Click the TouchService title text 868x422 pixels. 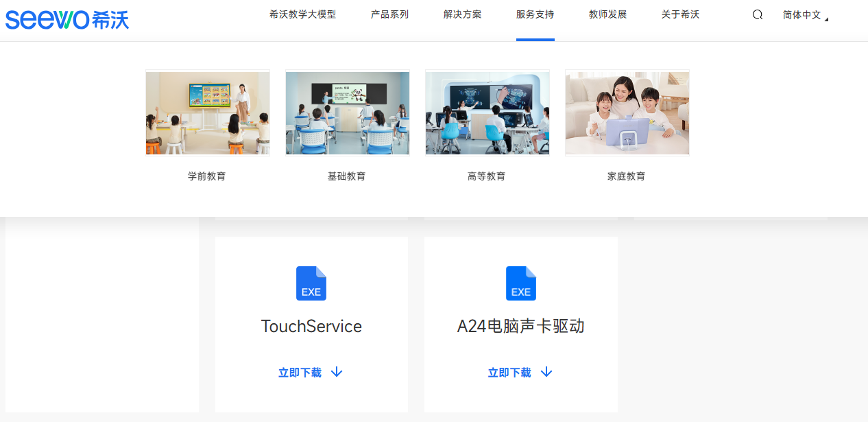click(311, 326)
